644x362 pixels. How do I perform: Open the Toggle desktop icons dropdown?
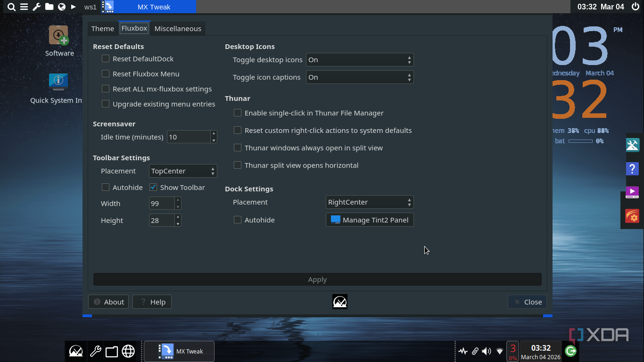click(x=360, y=60)
